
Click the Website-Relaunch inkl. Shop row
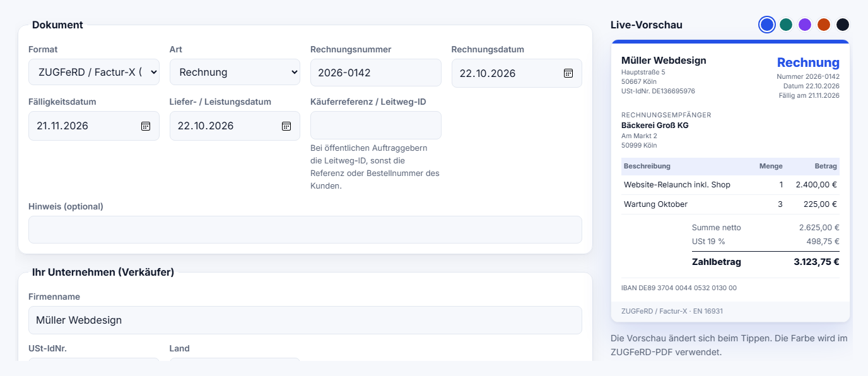pos(730,185)
